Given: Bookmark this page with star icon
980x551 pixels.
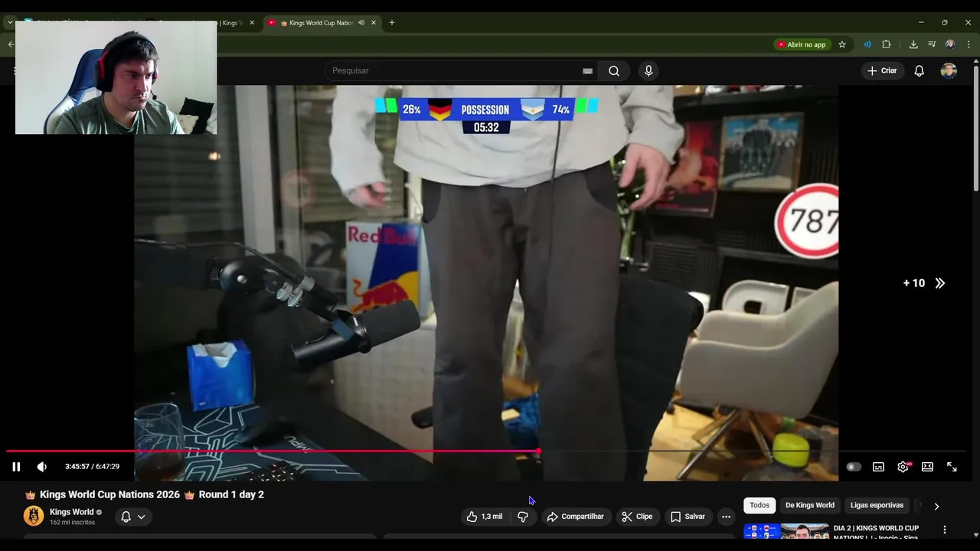Looking at the screenshot, I should point(842,44).
